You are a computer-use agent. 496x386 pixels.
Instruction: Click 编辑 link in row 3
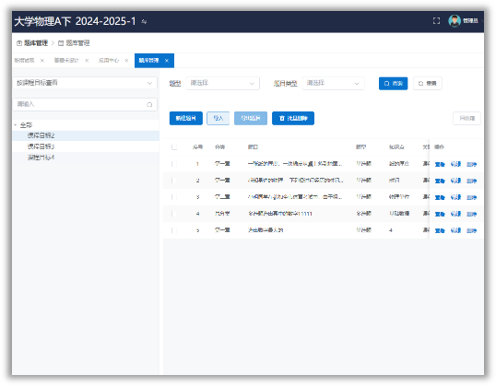point(456,197)
